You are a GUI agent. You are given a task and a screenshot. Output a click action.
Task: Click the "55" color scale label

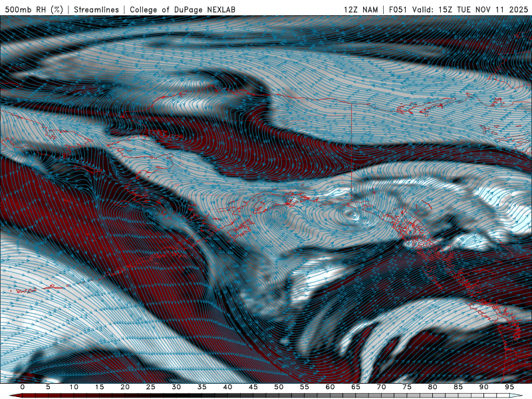pyautogui.click(x=305, y=387)
